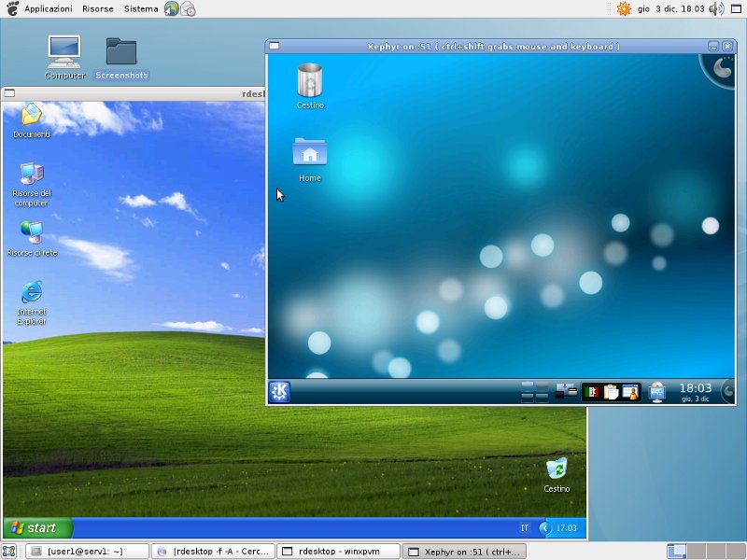Viewport: 747px width, 560px height.
Task: Click the Xephyr on :51 title bar
Action: tap(493, 46)
